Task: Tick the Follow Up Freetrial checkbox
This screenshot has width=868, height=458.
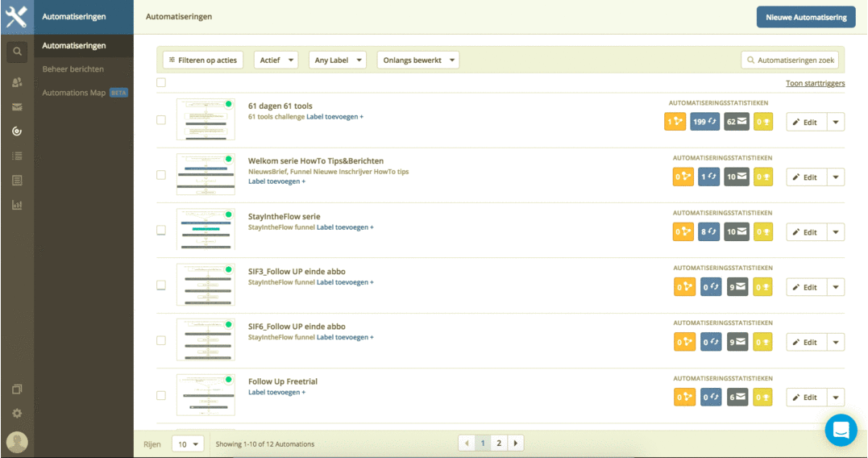Action: point(161,395)
